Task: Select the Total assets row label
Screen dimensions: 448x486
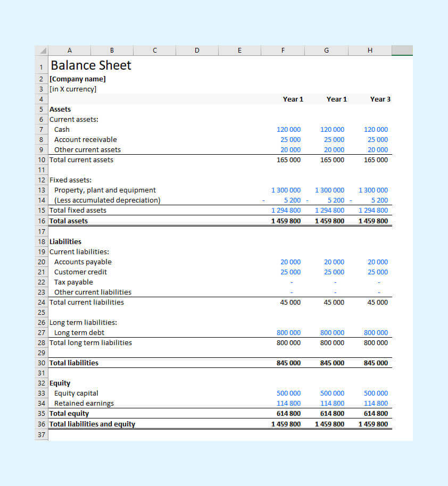Action: click(69, 221)
